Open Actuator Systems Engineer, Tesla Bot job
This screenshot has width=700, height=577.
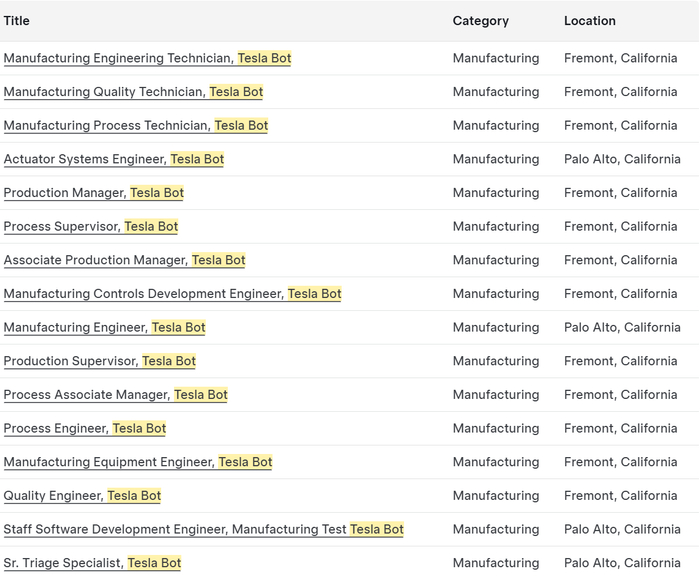pyautogui.click(x=114, y=159)
